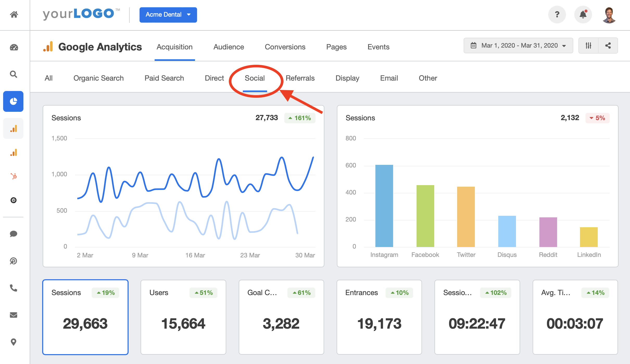630x364 pixels.
Task: Open the chat bubble icon in the sidebar
Action: [x=13, y=234]
